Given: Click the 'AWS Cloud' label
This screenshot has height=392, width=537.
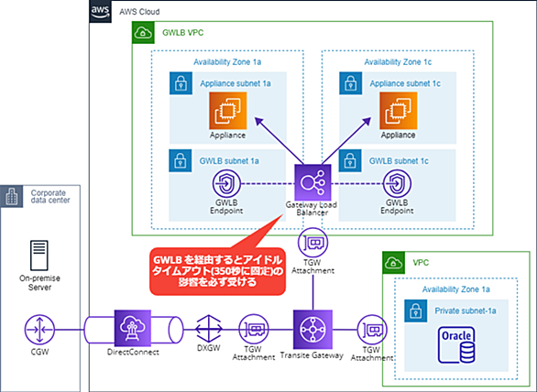Looking at the screenshot, I should click(139, 12).
